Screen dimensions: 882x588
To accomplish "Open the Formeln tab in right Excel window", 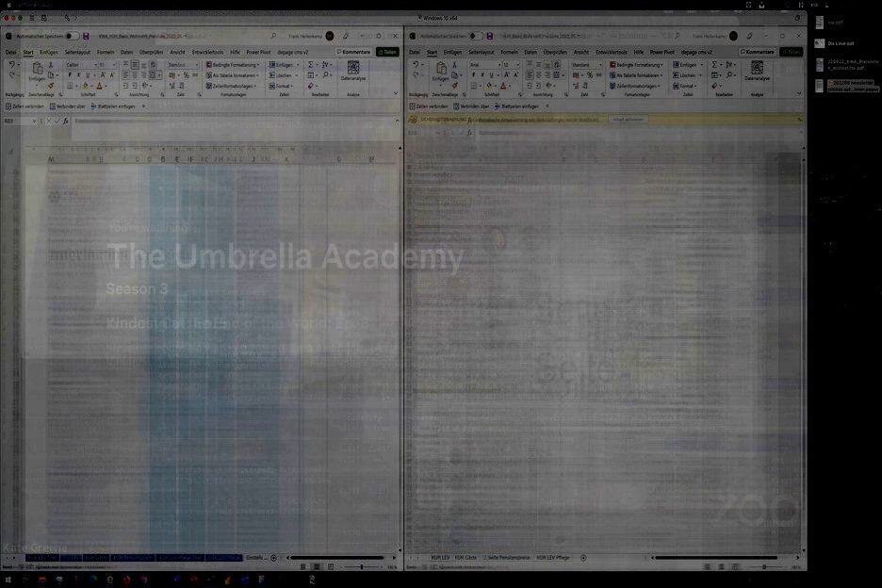I will click(509, 52).
